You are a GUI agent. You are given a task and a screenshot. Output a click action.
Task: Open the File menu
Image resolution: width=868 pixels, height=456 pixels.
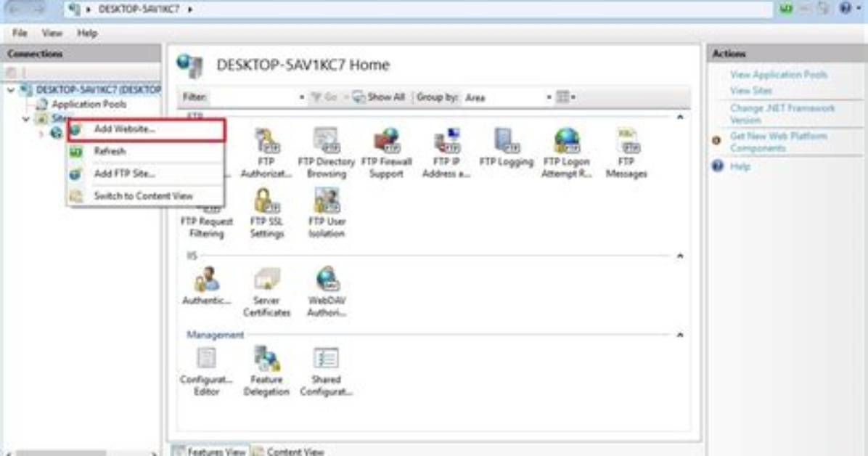(x=20, y=33)
